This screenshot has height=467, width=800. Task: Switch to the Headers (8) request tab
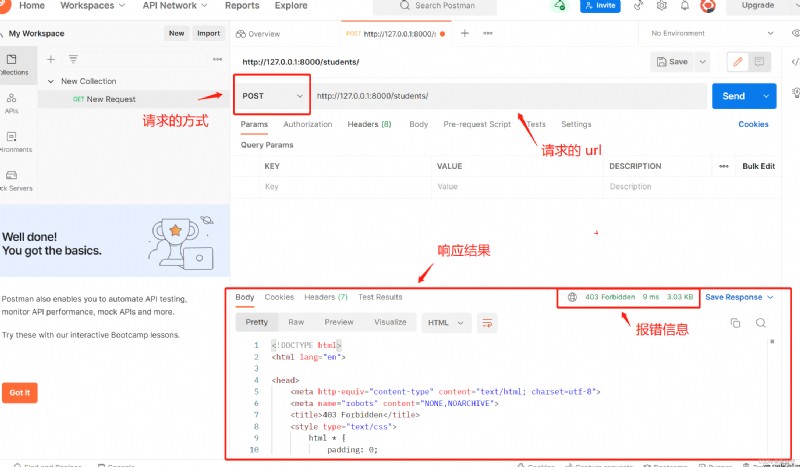pos(369,124)
